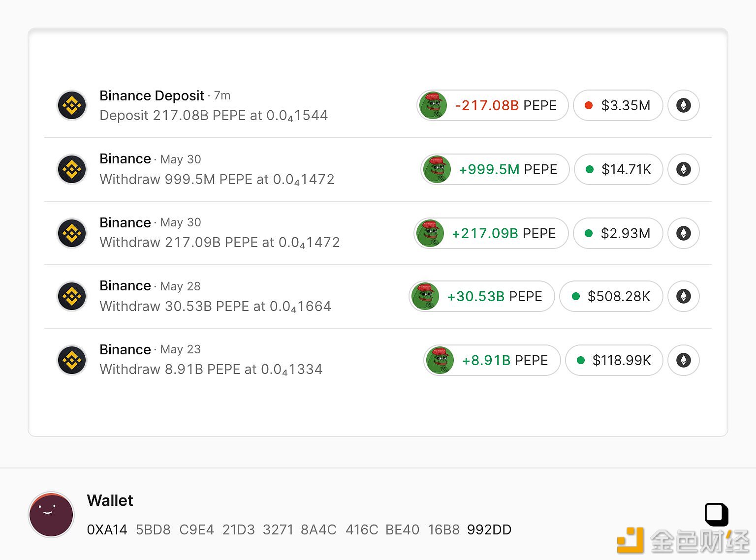756x560 pixels.
Task: Click the $508.28K value pill
Action: click(611, 296)
